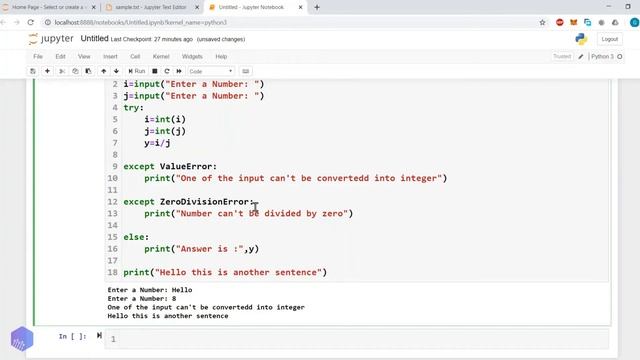Bookmark this page with the star icon
Viewport: 640px width, 360px height.
(x=542, y=22)
